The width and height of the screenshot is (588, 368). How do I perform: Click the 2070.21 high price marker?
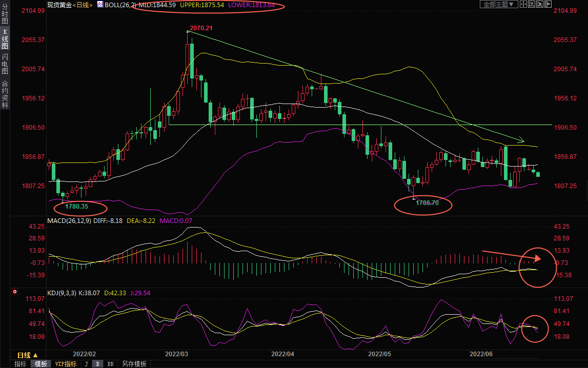coord(201,28)
